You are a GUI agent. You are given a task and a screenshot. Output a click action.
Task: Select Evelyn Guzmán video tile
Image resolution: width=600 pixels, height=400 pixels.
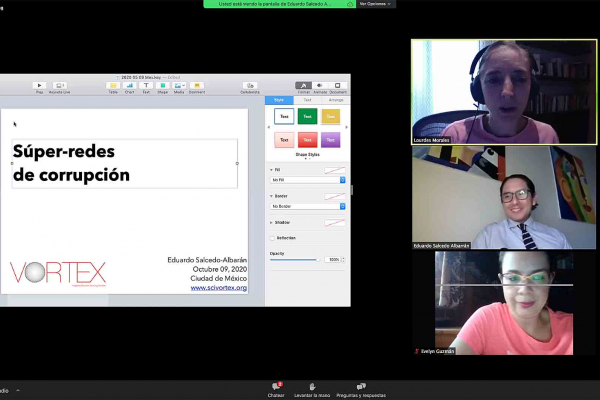click(x=504, y=303)
